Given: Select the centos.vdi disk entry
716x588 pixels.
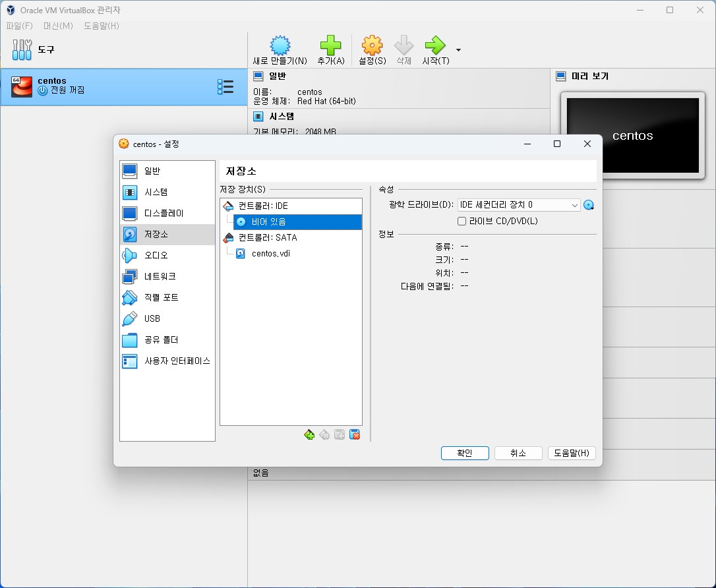Looking at the screenshot, I should tap(297, 253).
